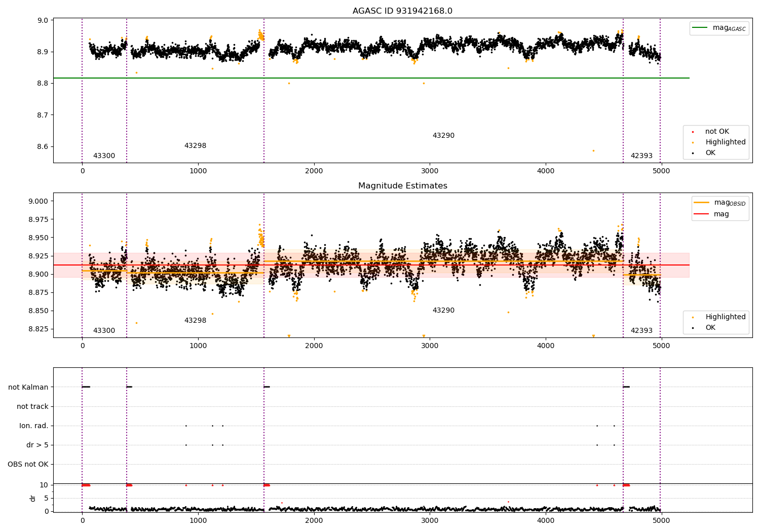Click the 'OBS not OK' row label

coord(28,464)
